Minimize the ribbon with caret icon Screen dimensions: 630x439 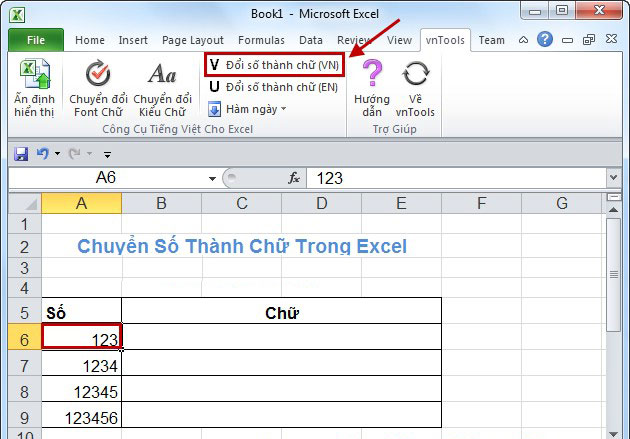pyautogui.click(x=523, y=40)
